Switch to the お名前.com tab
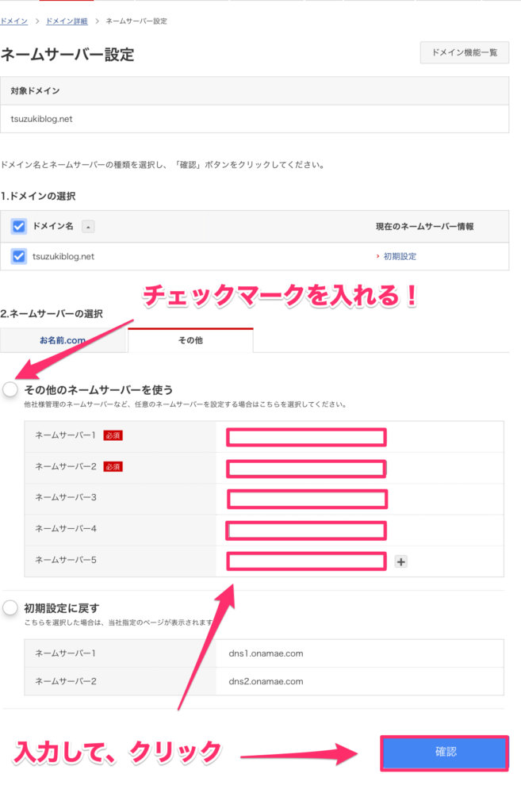Viewport: 521px width, 812px height. click(x=63, y=340)
